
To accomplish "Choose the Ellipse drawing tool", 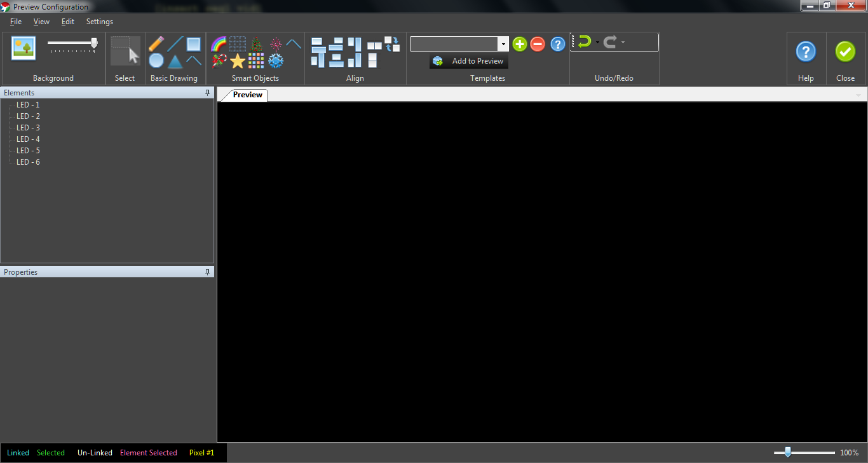I will 156,61.
